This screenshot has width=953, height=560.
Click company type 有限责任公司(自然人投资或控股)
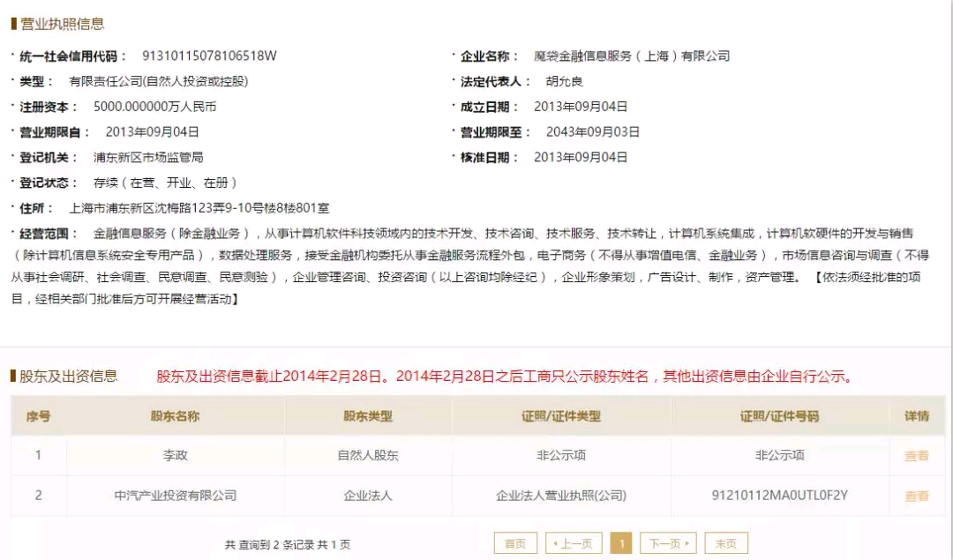[158, 81]
